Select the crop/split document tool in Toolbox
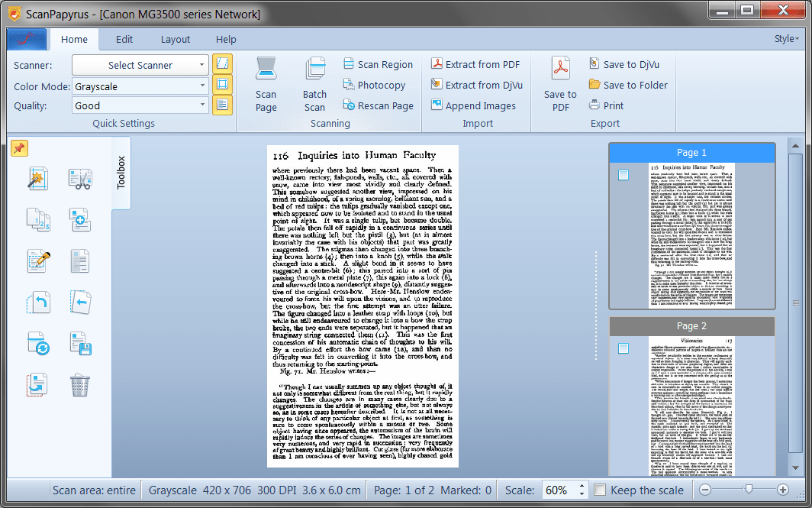Screen dimensions: 812x508 80,178
